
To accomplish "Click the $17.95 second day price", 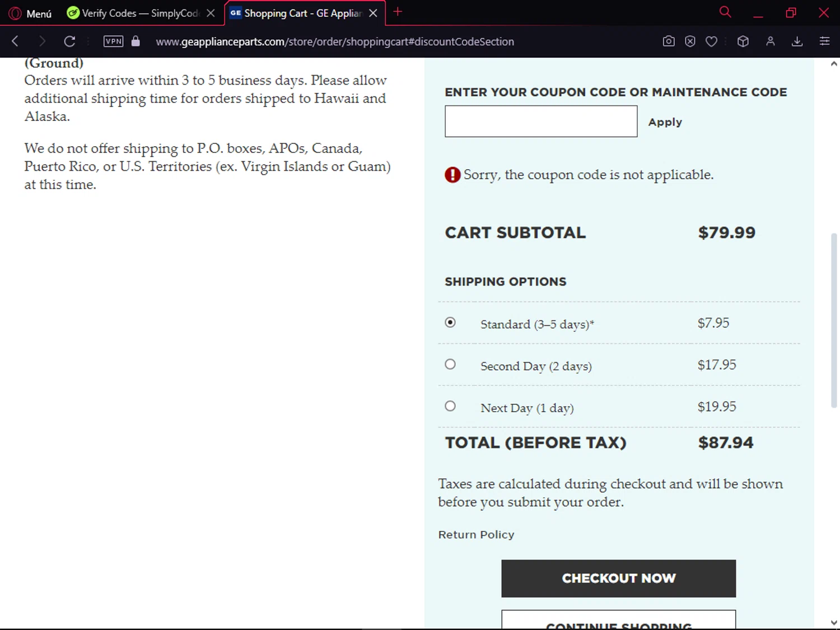I will tap(717, 365).
